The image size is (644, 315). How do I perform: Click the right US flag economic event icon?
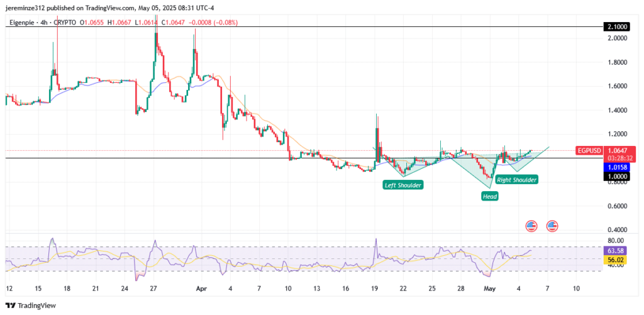552,226
